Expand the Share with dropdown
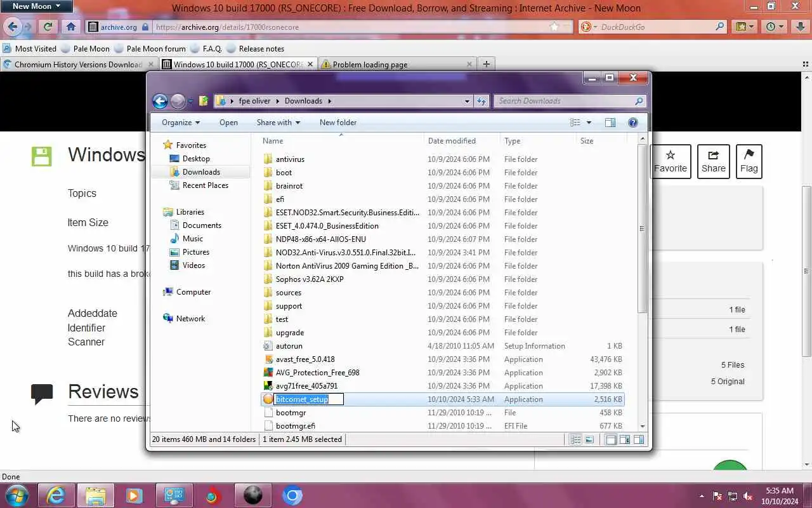 [x=278, y=123]
